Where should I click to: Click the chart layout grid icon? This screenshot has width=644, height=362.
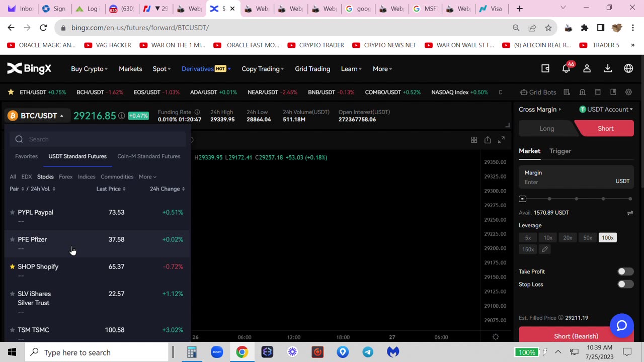tap(474, 140)
